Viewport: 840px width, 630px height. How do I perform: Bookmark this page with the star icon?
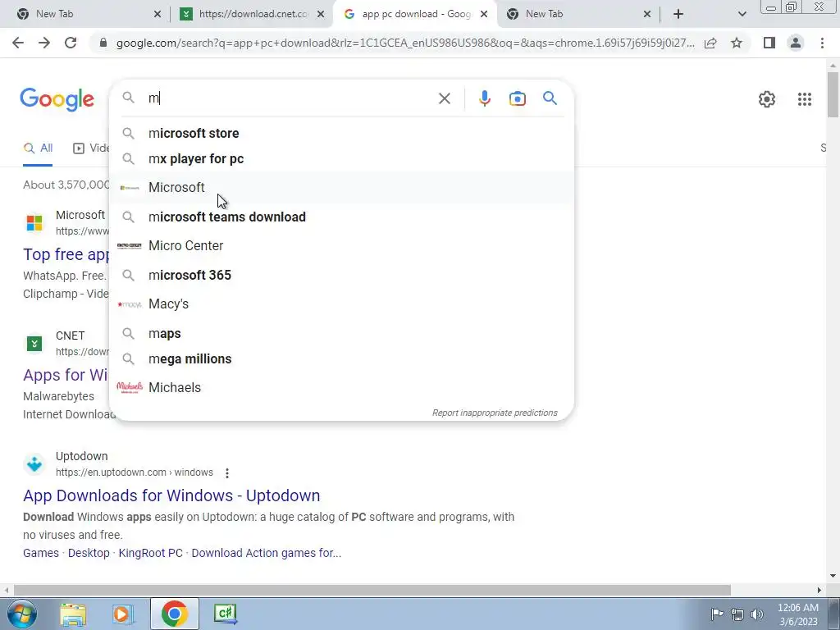click(737, 43)
